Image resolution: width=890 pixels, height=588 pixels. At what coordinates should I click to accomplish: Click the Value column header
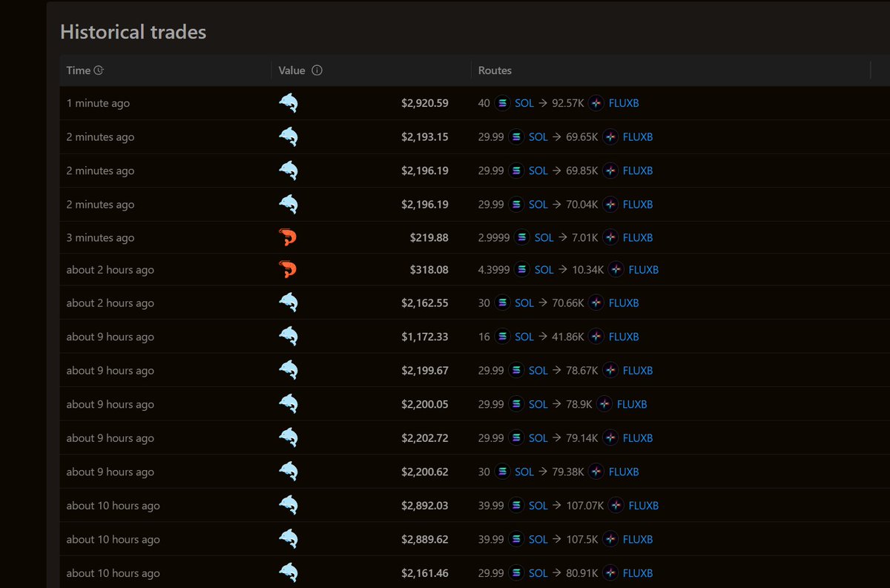(x=292, y=70)
